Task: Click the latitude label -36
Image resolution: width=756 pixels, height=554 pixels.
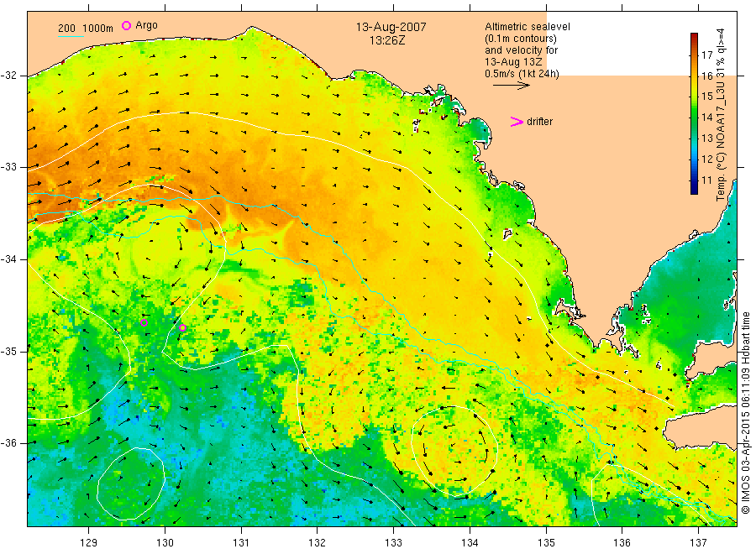Action: point(8,443)
